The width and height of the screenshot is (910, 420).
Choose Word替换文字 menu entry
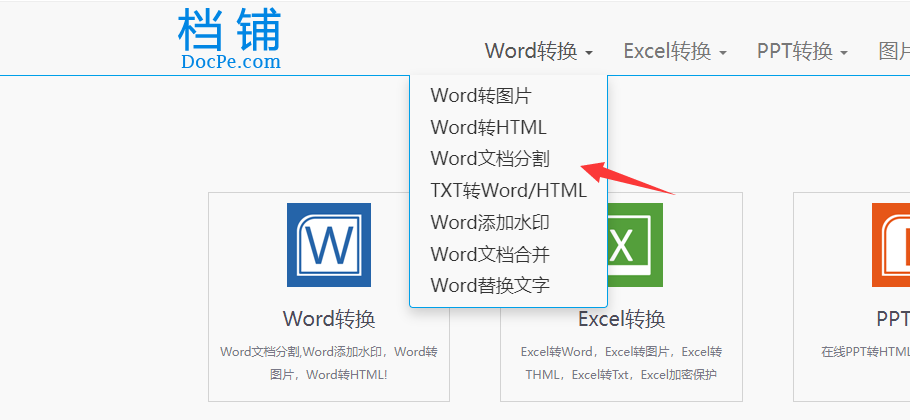(x=490, y=285)
